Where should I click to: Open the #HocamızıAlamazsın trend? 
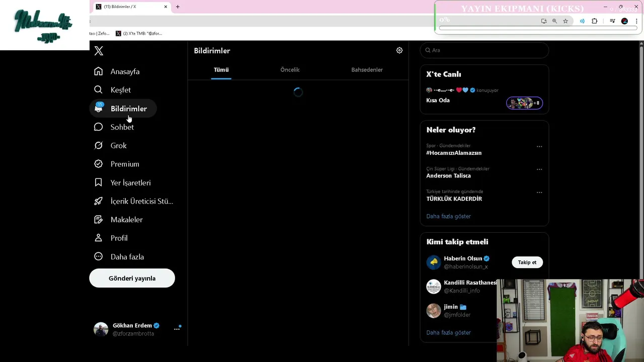pyautogui.click(x=454, y=153)
